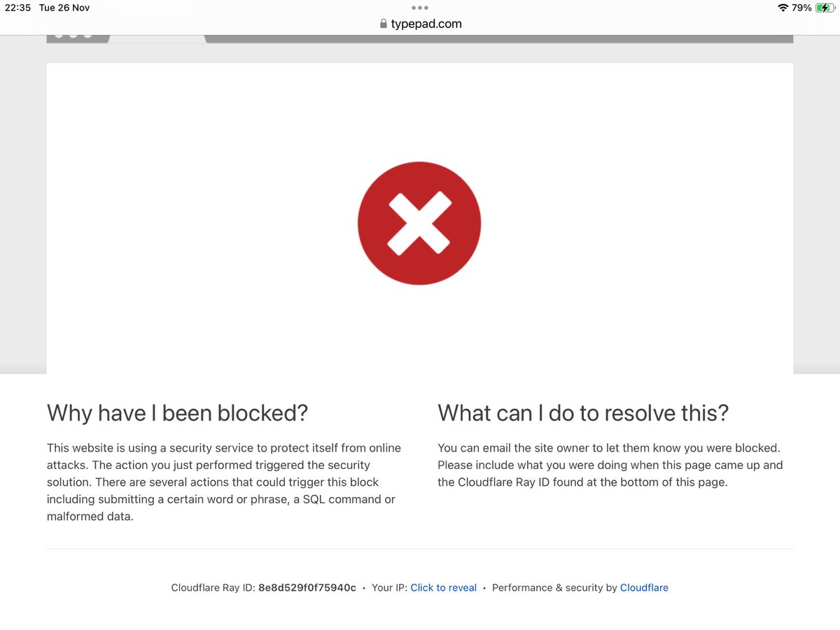Tap the 22:35 clock in status bar
Viewport: 840px width, 630px height.
[x=17, y=8]
